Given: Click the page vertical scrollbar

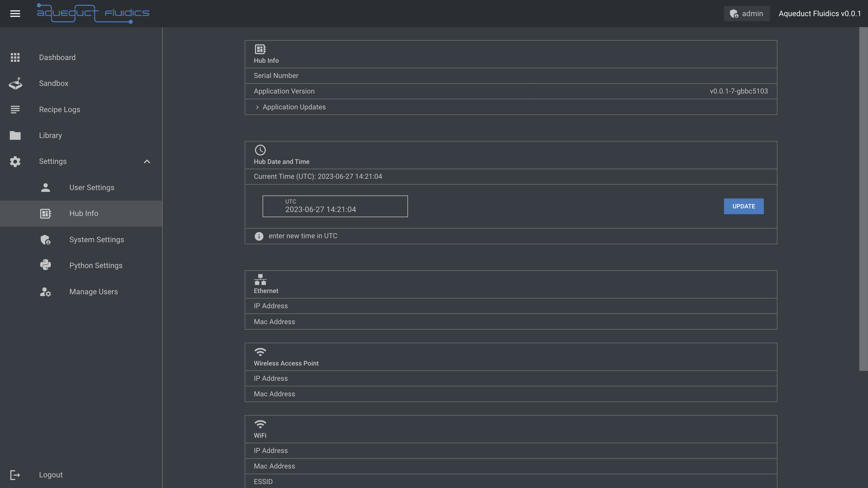Looking at the screenshot, I should click(863, 199).
